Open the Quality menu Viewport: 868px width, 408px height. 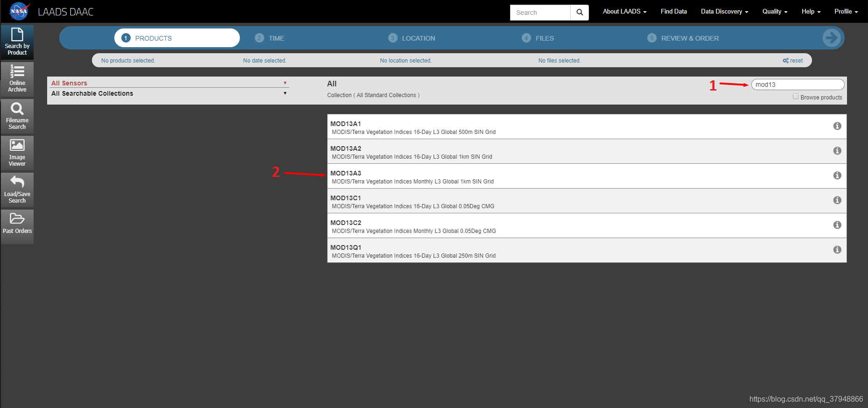tap(775, 12)
